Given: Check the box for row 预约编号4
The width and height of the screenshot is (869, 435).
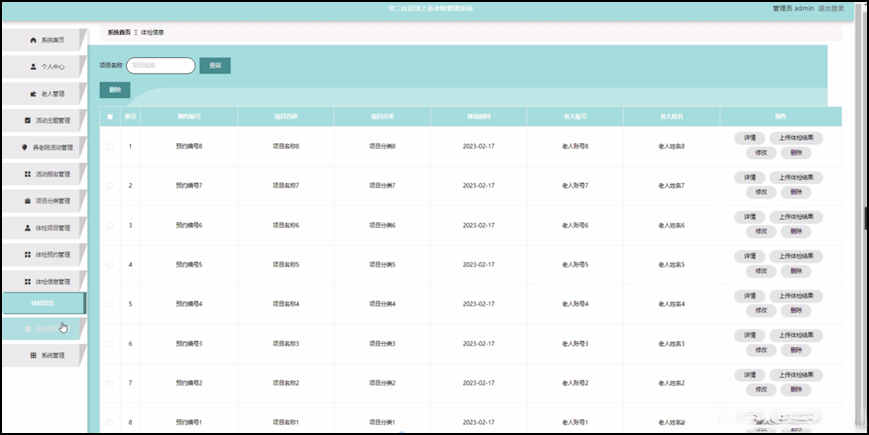Looking at the screenshot, I should click(110, 304).
